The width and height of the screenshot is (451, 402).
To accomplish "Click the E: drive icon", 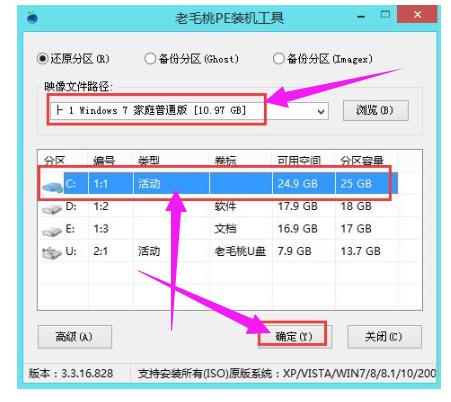I will [52, 231].
